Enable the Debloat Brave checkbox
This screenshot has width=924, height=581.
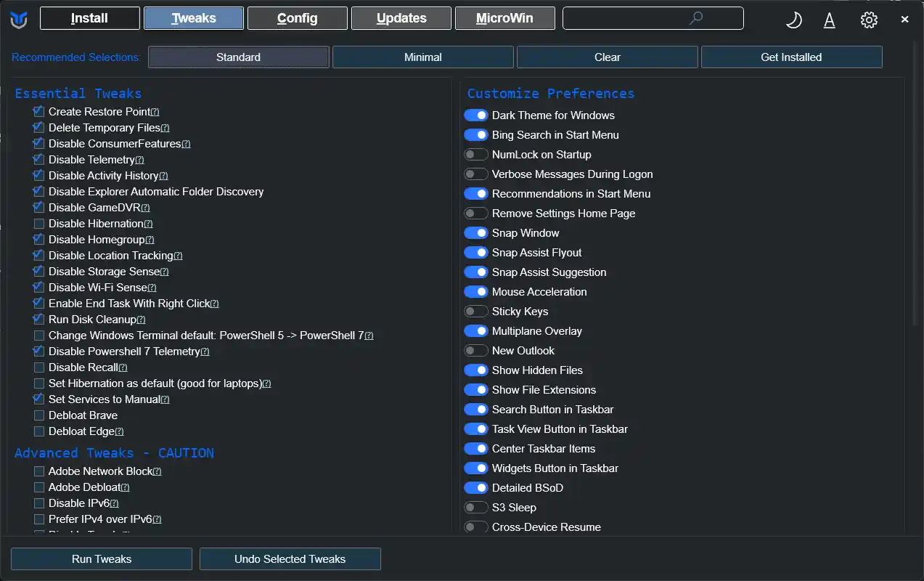click(39, 415)
